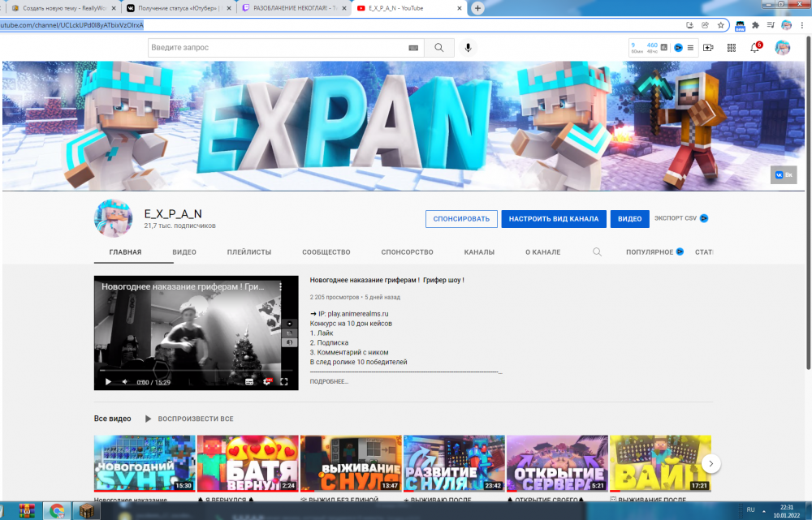Screen dimensions: 812x520
Task: Open the Все видео section title
Action: click(112, 419)
